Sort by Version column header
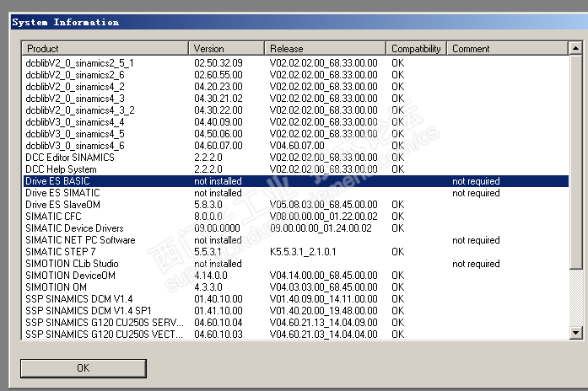Image resolution: width=588 pixels, height=391 pixels. pos(227,49)
